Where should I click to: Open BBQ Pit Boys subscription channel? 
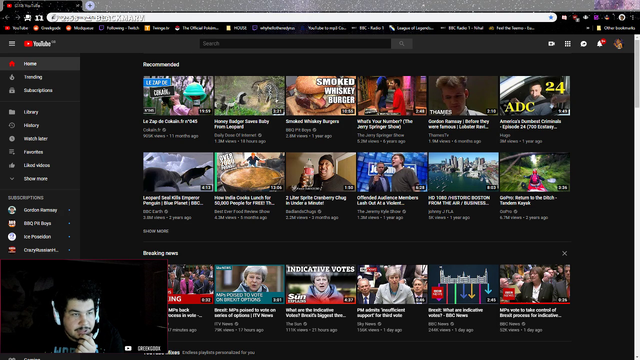pos(40,223)
